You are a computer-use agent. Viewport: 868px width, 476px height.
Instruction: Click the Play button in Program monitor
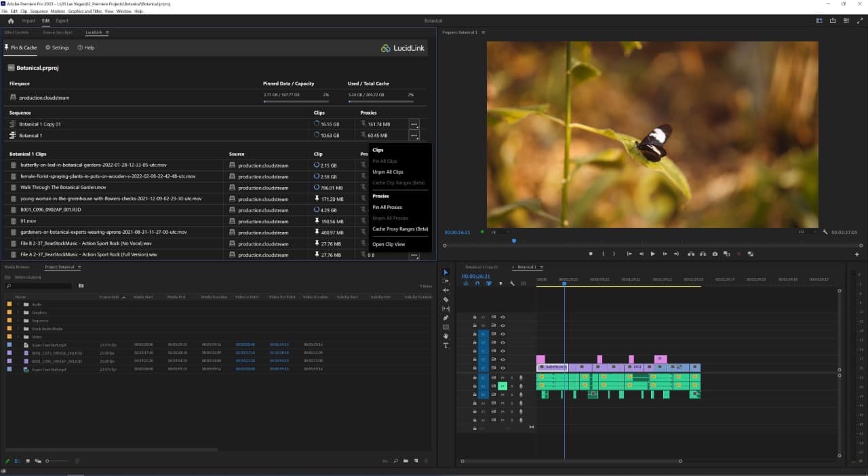pyautogui.click(x=652, y=254)
